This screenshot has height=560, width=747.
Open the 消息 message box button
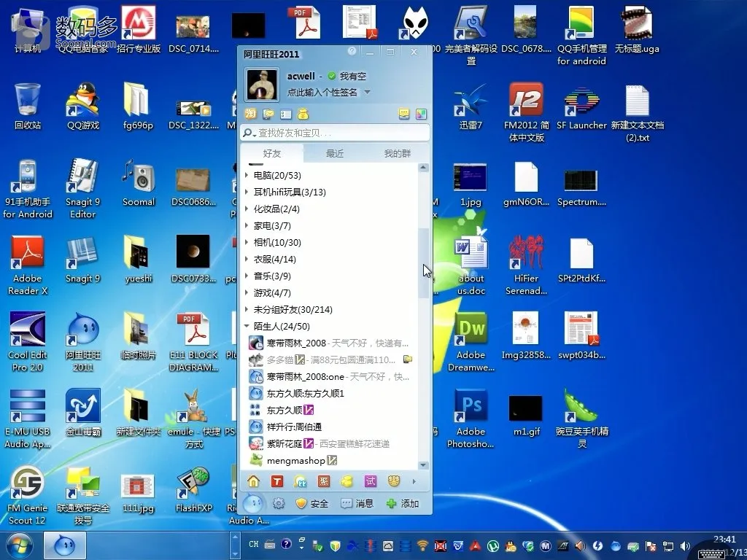[x=357, y=503]
